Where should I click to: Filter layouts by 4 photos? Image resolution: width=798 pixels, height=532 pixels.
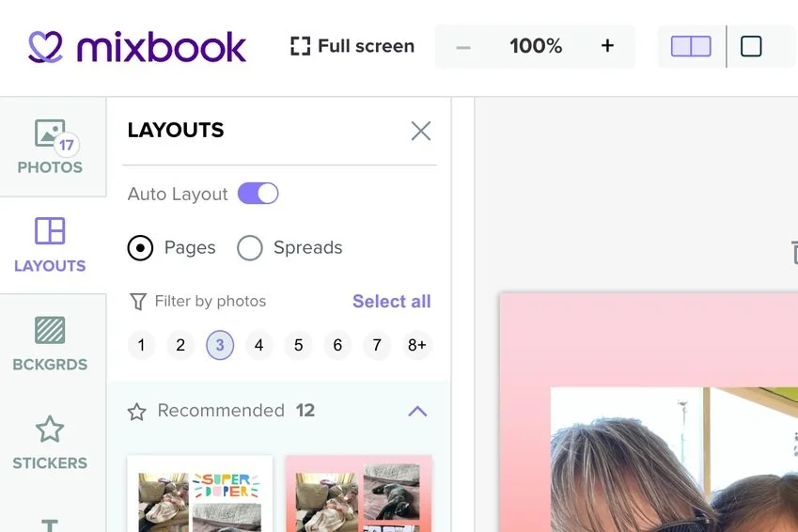click(259, 345)
